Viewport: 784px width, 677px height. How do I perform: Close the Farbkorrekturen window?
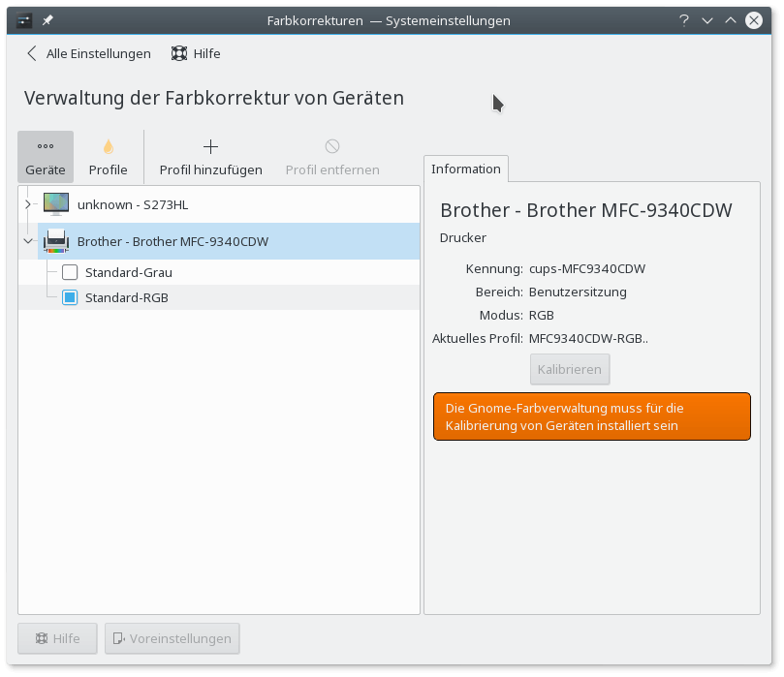[x=754, y=20]
